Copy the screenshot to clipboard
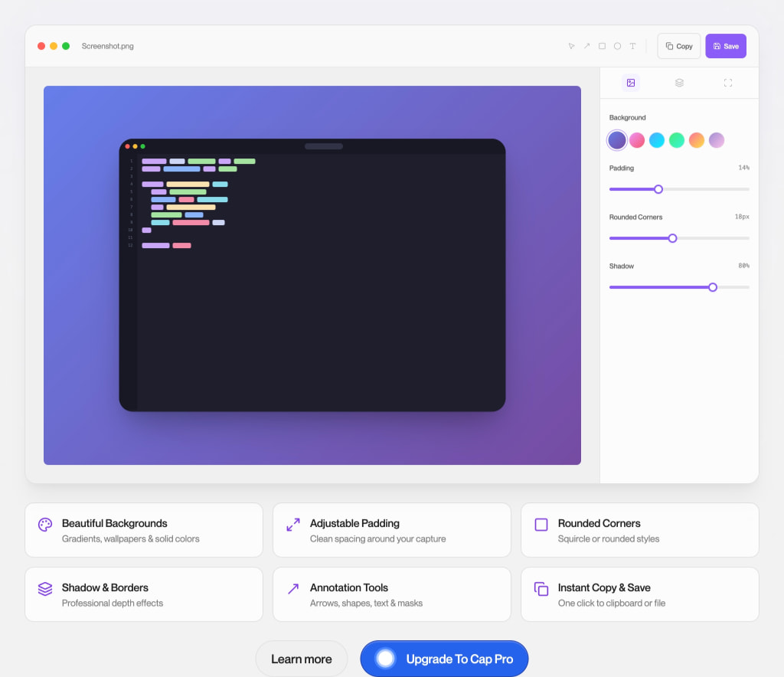The height and width of the screenshot is (677, 784). [679, 46]
